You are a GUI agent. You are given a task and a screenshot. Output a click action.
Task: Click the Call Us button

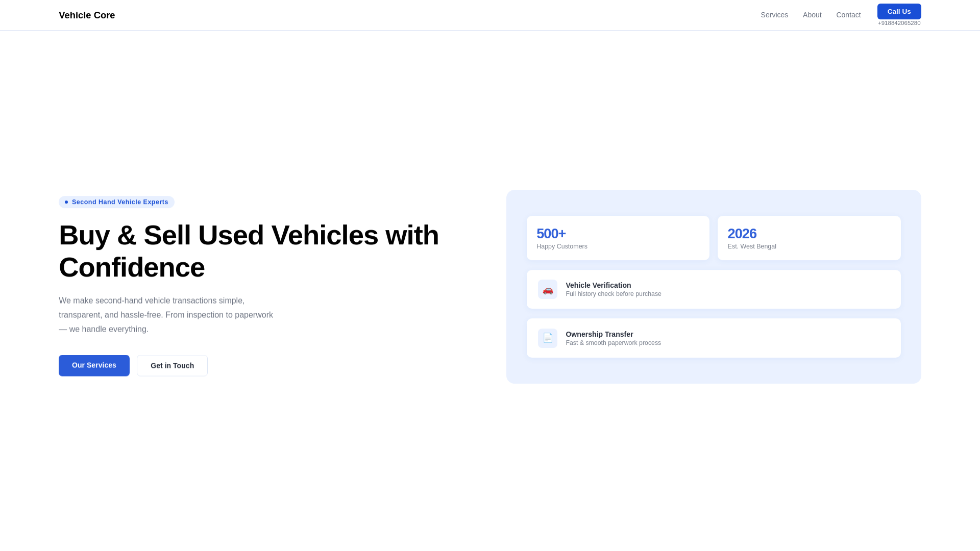pyautogui.click(x=899, y=11)
